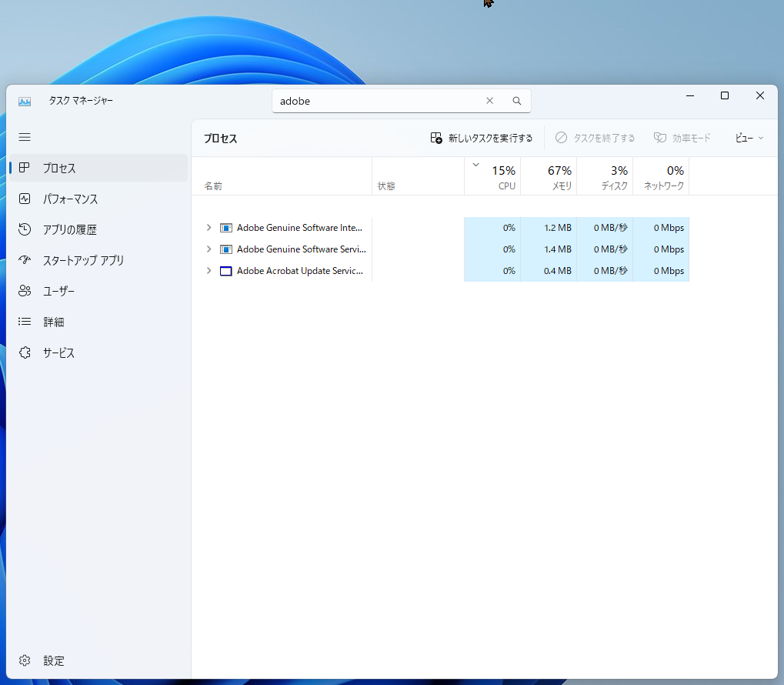This screenshot has width=784, height=685.
Task: Select the アプリの履歴 sidebar icon
Action: pos(25,229)
